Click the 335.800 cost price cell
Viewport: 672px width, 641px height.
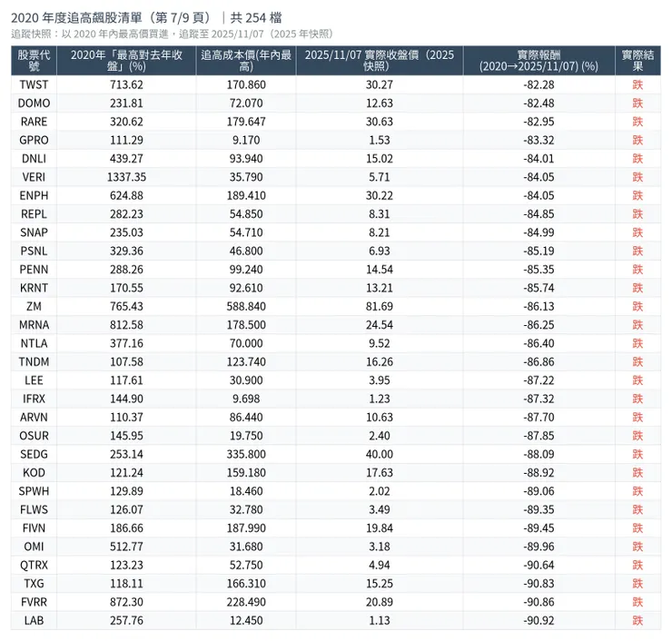point(246,454)
